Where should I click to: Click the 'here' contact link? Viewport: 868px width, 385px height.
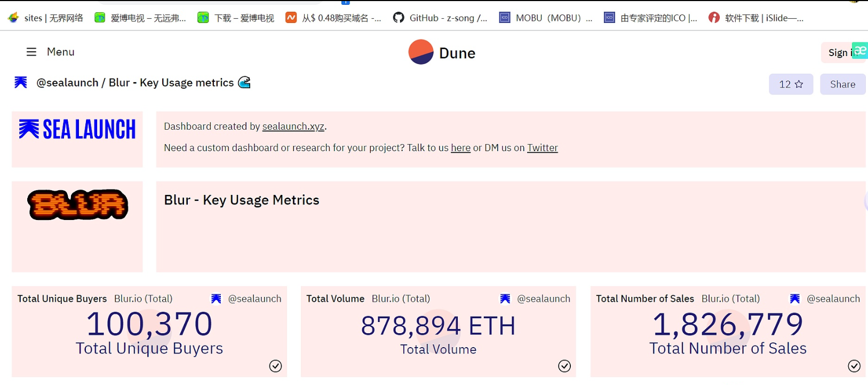(x=460, y=148)
